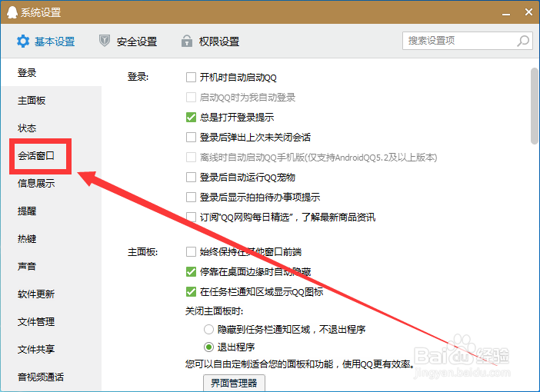Click the 主面板: section heading
The image size is (540, 392).
(142, 252)
